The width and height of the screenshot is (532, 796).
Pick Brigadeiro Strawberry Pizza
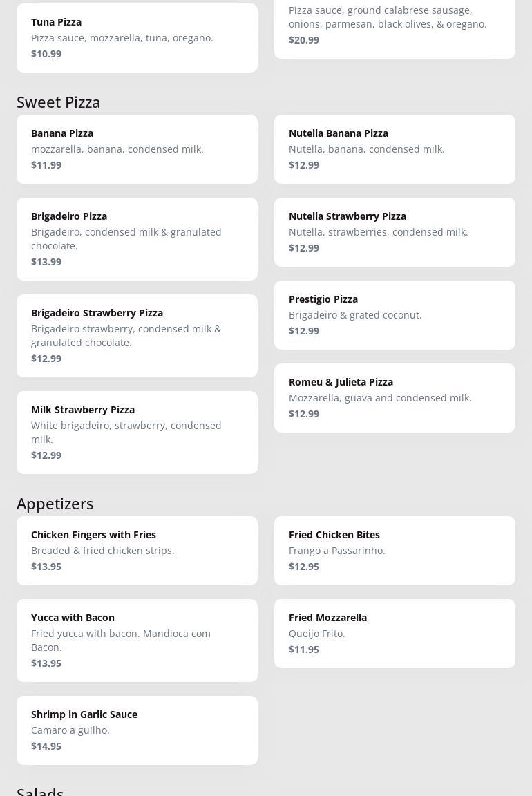pos(137,335)
